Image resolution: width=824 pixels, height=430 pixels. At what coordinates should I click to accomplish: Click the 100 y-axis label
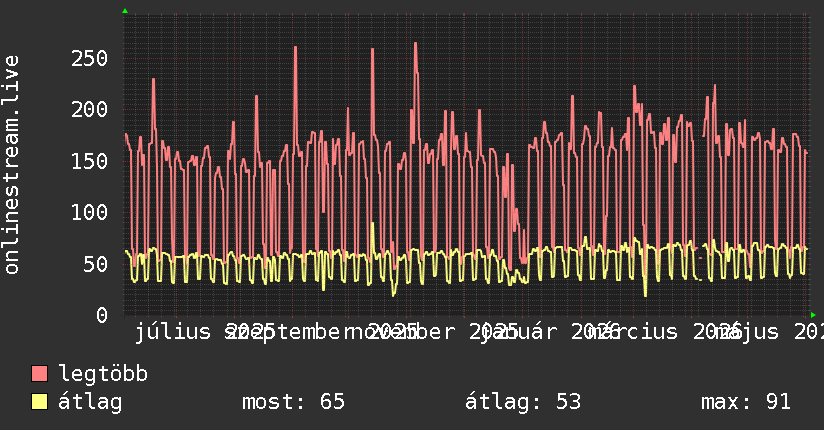[89, 212]
